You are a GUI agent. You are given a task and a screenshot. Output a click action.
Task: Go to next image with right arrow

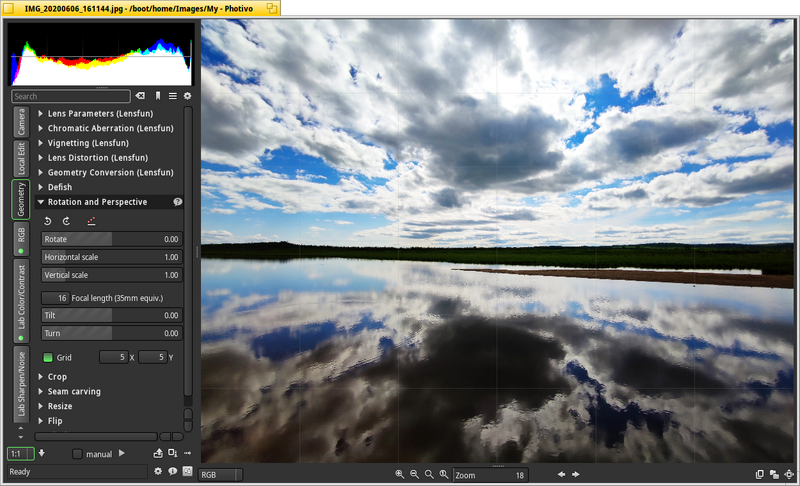(576, 474)
